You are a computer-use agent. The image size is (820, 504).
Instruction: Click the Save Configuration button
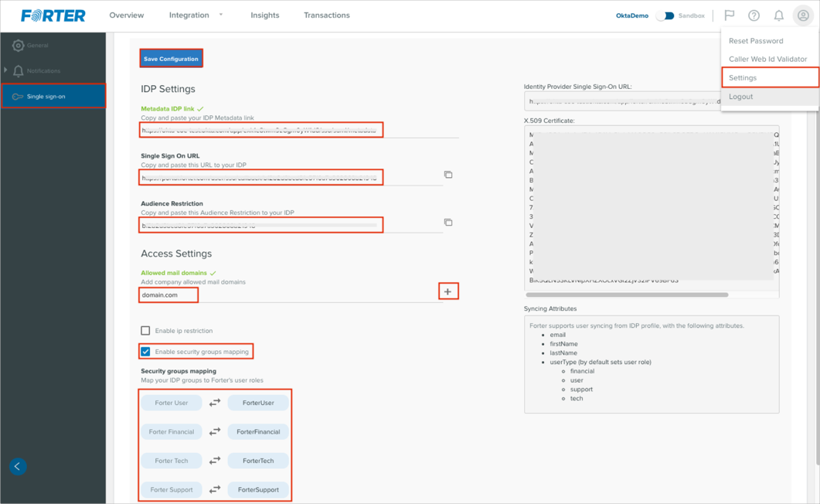[x=171, y=59]
